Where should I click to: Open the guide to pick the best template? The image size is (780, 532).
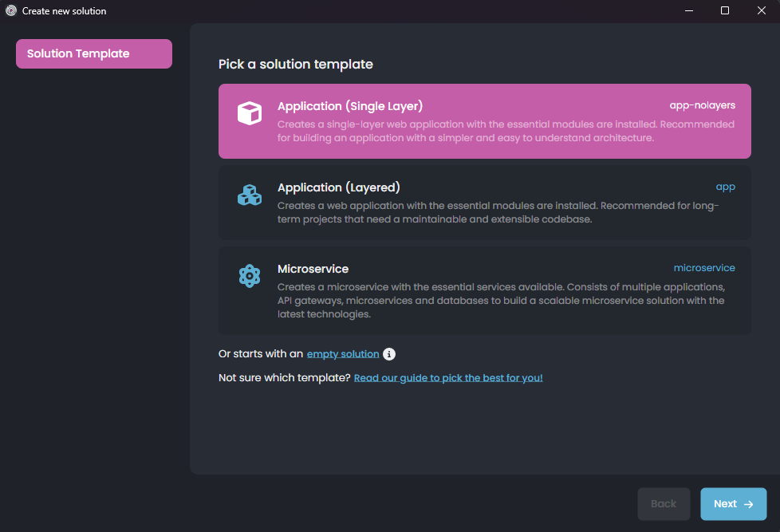[x=447, y=377]
